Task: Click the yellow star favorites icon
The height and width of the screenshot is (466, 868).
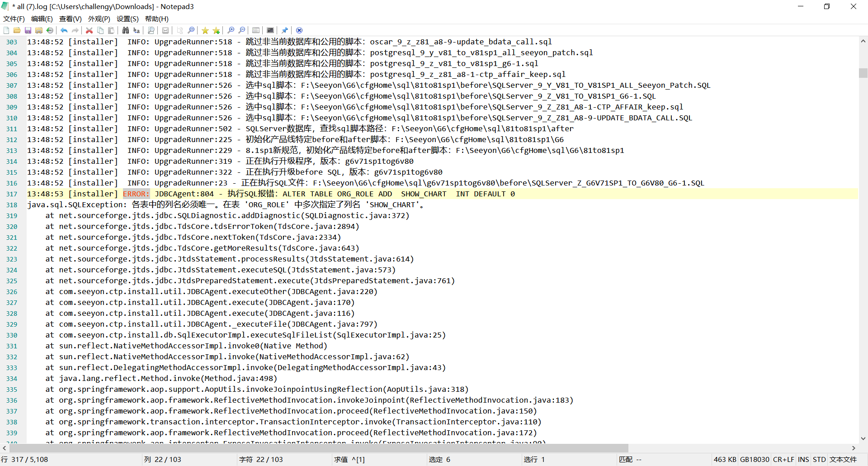Action: pyautogui.click(x=205, y=30)
